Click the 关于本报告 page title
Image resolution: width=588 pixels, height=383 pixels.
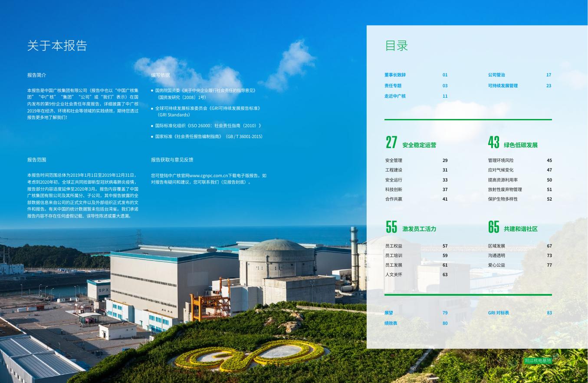[57, 46]
